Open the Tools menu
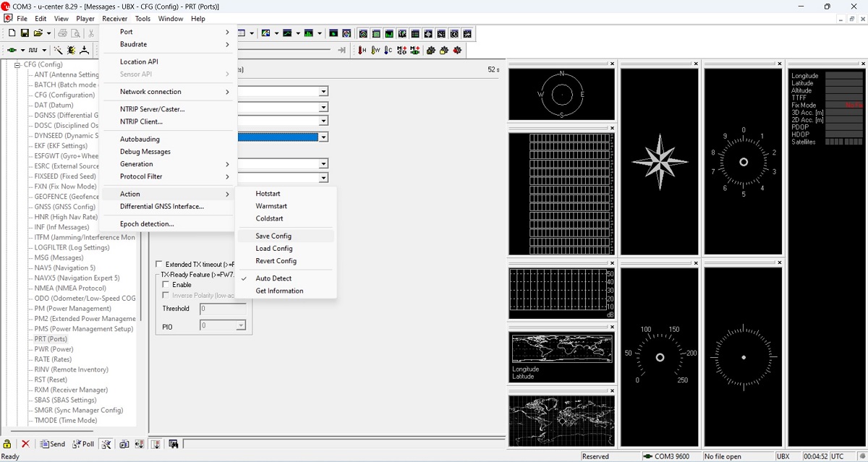Screen dimensions: 868x462 [142, 19]
